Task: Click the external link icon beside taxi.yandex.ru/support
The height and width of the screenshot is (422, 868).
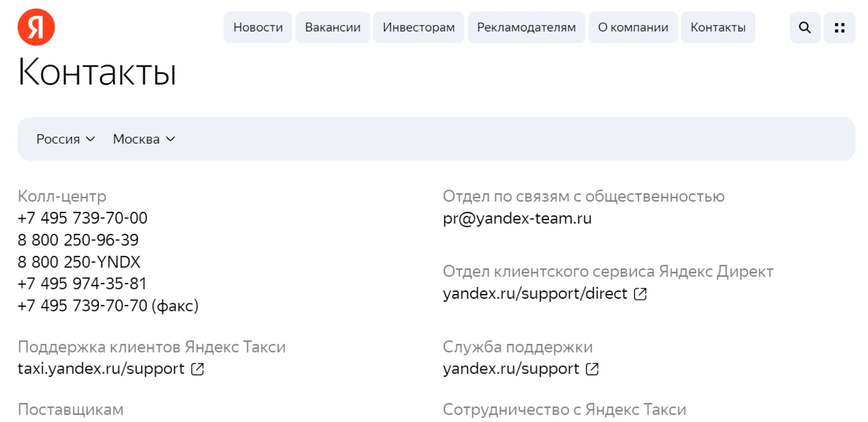Action: [x=198, y=368]
